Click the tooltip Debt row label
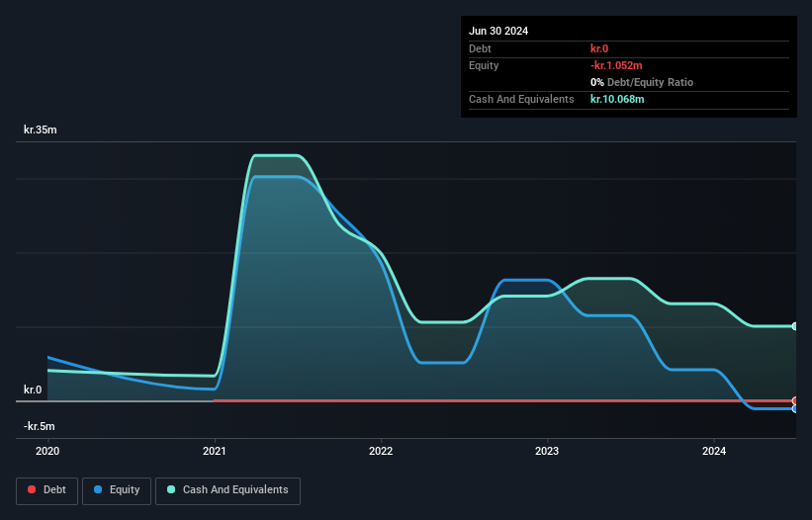This screenshot has height=520, width=812. (x=480, y=48)
